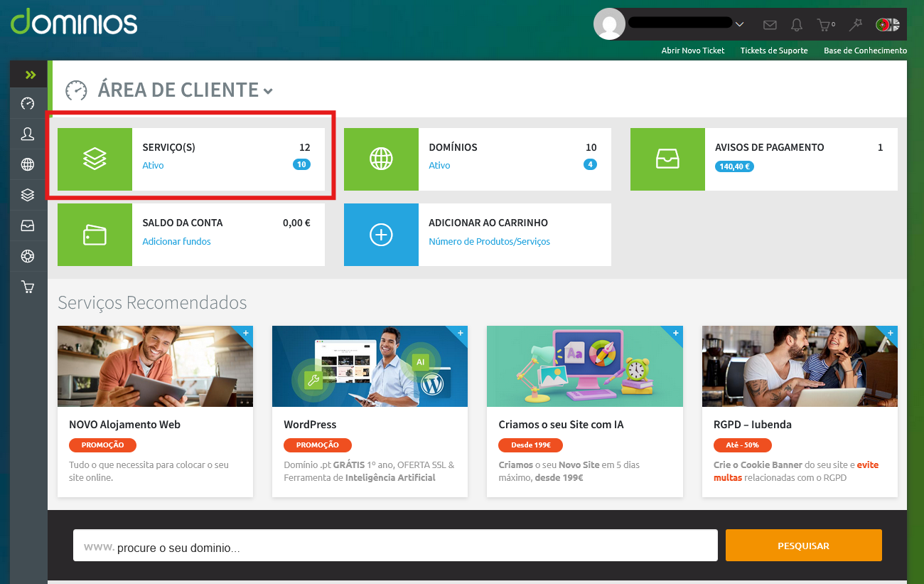Open the envelope messages icon in header
This screenshot has width=924, height=584.
(x=770, y=25)
